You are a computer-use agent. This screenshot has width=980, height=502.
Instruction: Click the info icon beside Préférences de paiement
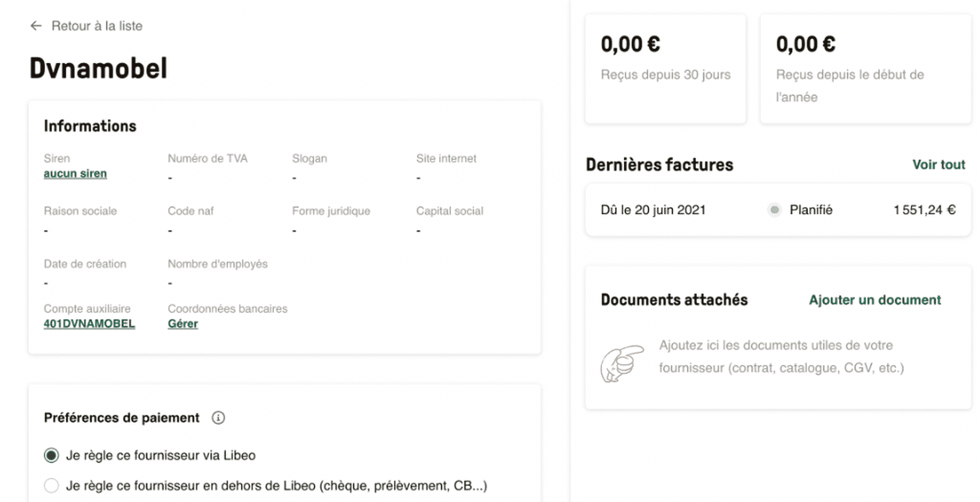click(x=218, y=418)
